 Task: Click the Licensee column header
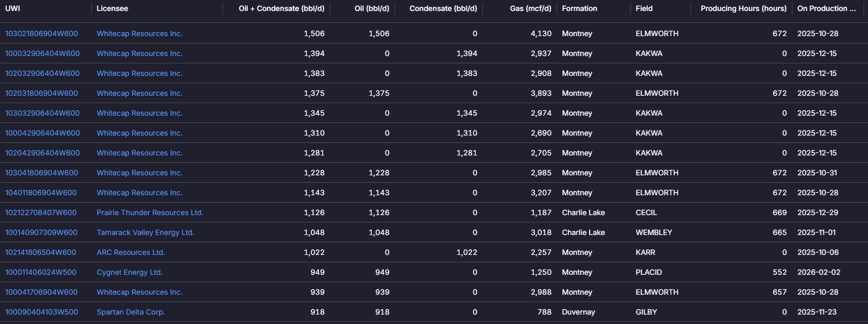(x=112, y=8)
